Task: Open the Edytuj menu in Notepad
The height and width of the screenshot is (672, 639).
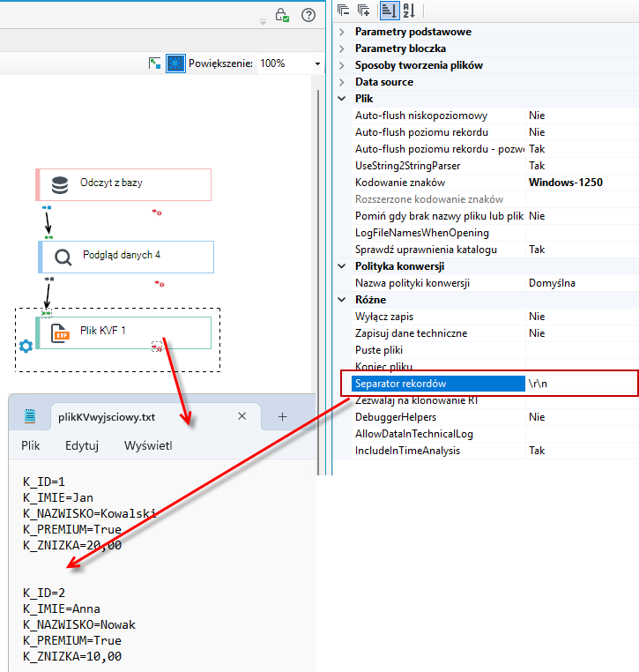Action: pos(82,445)
